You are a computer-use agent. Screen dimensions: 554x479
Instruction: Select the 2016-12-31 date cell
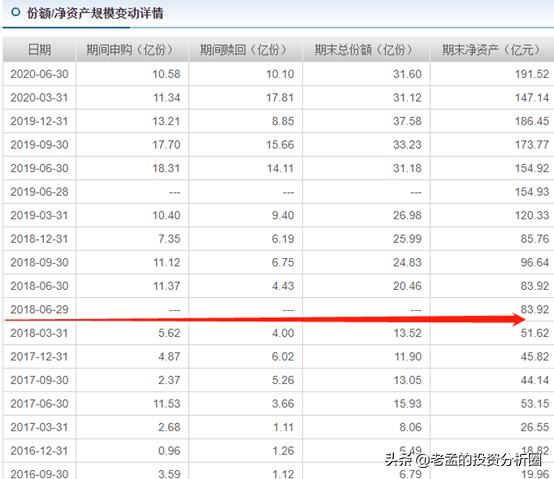(x=39, y=451)
